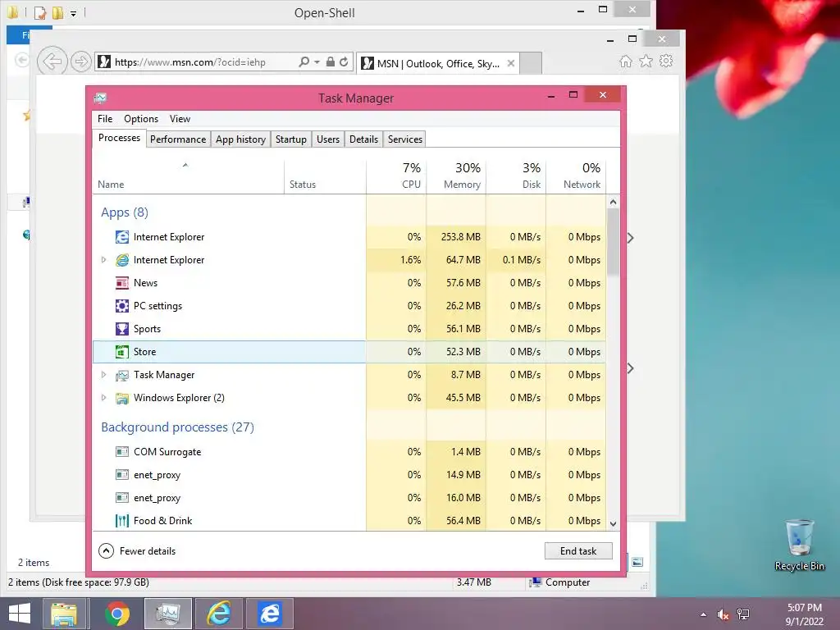
Task: Click the pinned Internet Explorer taskbar icon
Action: 219,614
